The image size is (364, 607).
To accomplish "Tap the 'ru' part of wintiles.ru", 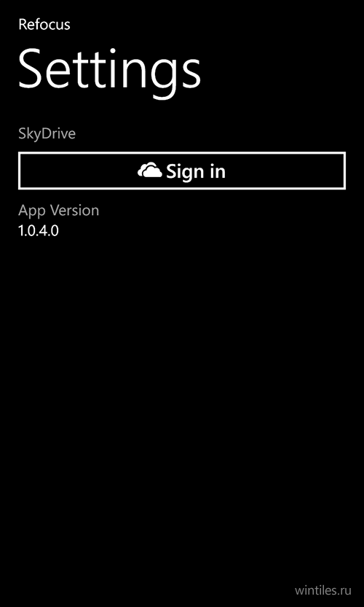I will point(347,591).
